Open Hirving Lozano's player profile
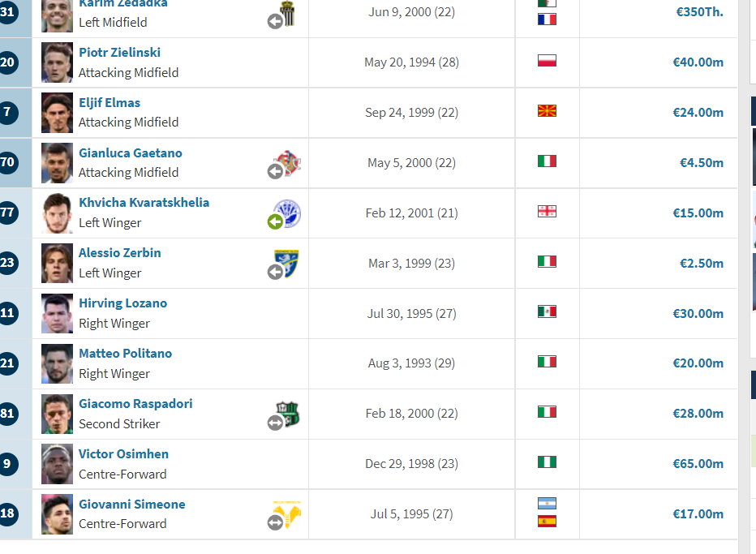756x554 pixels. (123, 303)
